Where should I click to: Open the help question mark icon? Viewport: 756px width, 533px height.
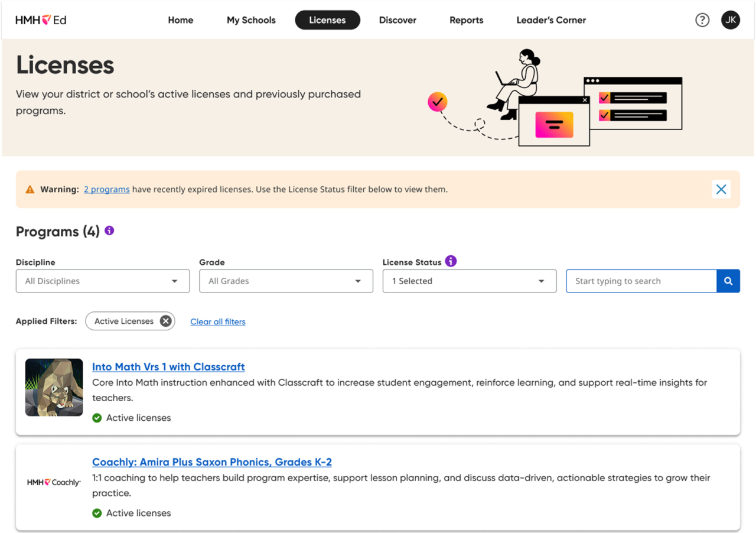pos(702,20)
